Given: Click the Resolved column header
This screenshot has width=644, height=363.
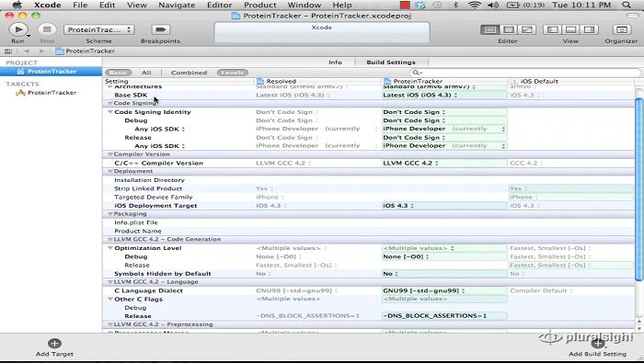Looking at the screenshot, I should [x=318, y=81].
